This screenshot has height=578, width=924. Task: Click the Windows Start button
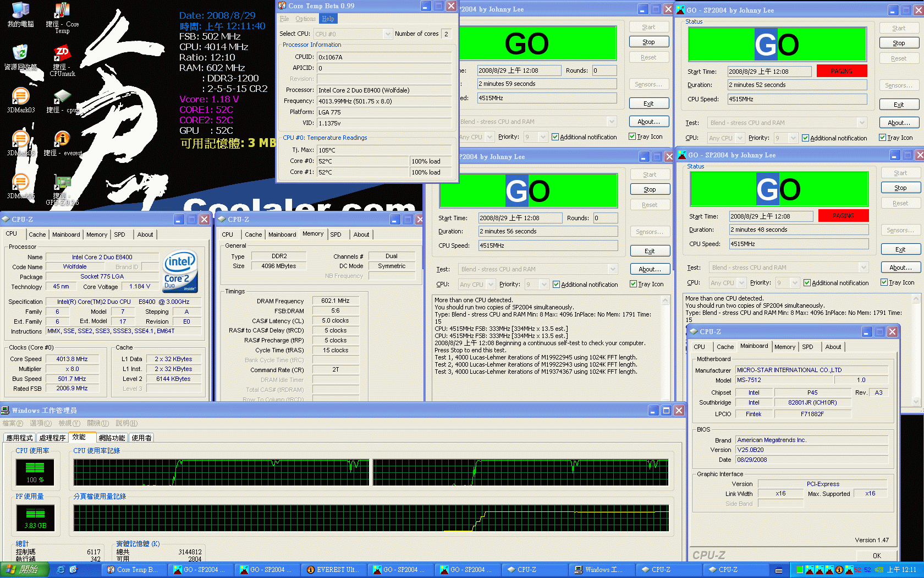click(25, 570)
